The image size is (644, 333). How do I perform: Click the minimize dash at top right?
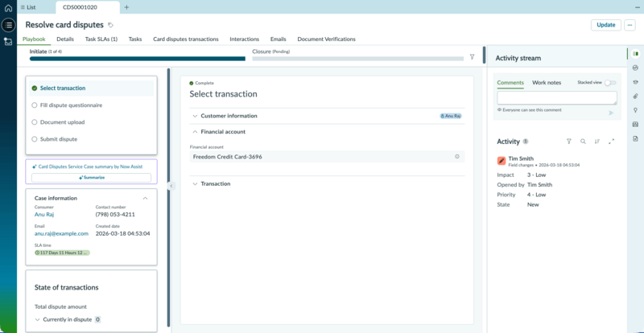click(x=637, y=7)
